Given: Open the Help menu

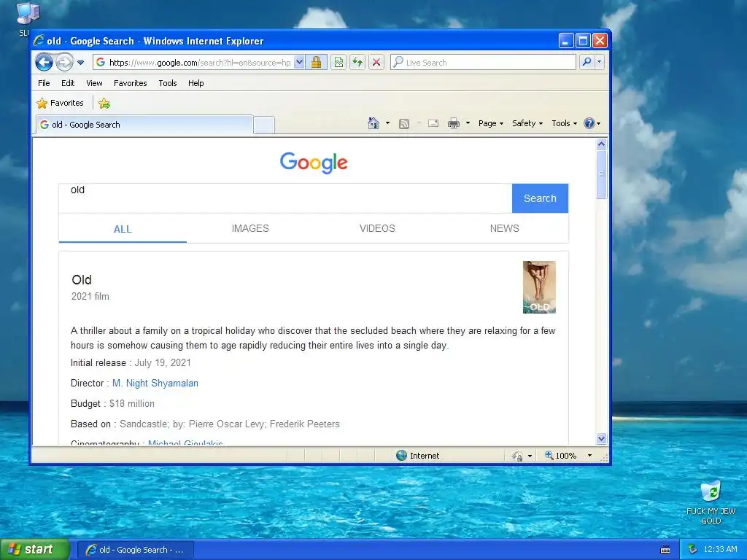Looking at the screenshot, I should pos(196,83).
